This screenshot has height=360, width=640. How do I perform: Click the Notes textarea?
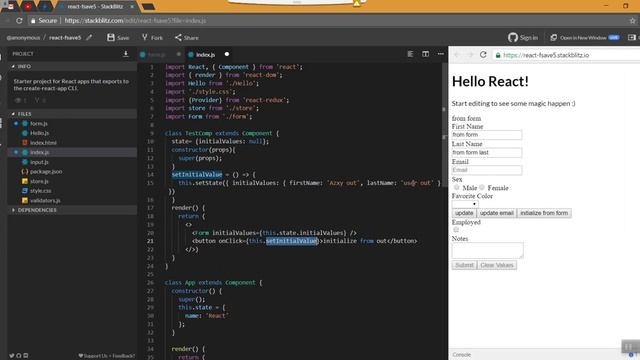point(487,250)
